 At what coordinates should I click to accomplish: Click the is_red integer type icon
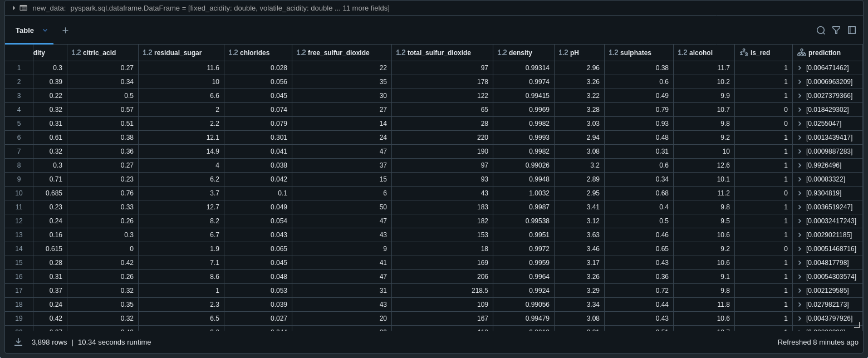coord(743,53)
